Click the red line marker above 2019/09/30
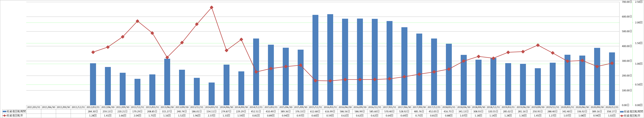Viewport: 644px width, 118px height. click(x=538, y=45)
